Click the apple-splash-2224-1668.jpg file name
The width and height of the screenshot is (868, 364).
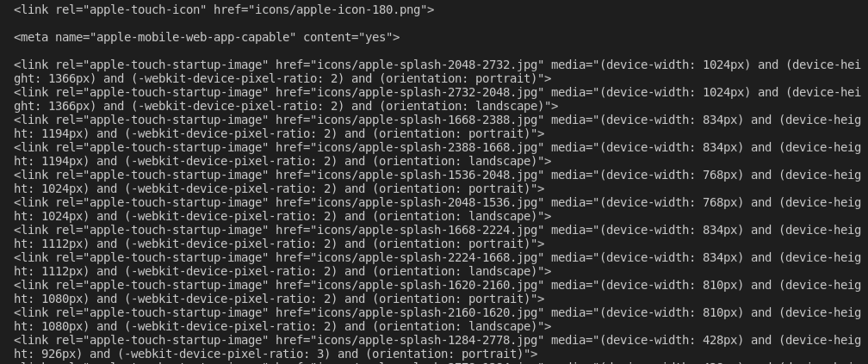coord(448,258)
